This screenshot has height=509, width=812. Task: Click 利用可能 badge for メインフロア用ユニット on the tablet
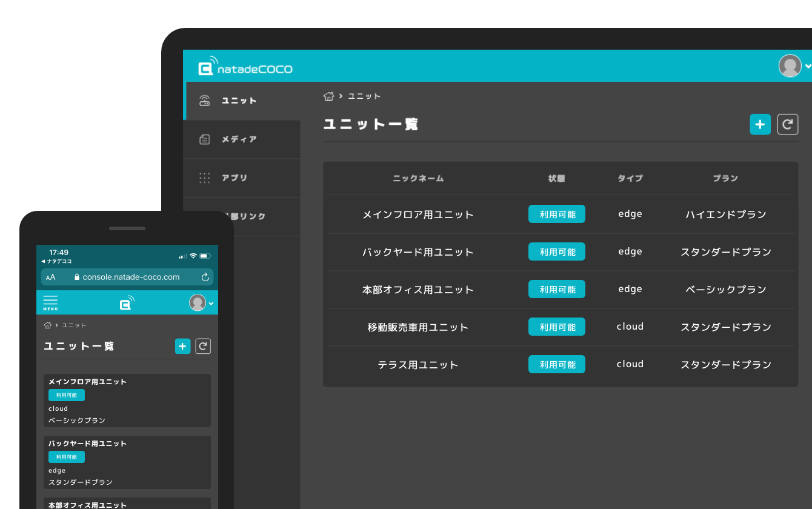click(x=557, y=214)
